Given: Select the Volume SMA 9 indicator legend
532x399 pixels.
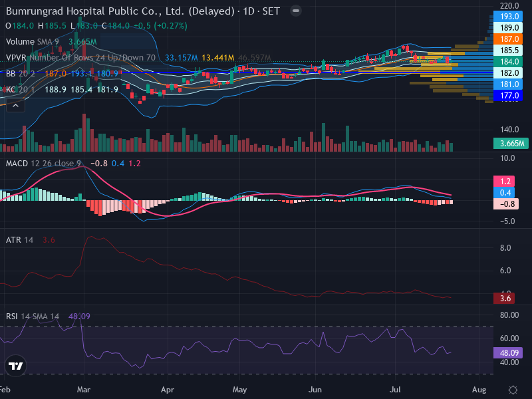Looking at the screenshot, I should (x=32, y=42).
